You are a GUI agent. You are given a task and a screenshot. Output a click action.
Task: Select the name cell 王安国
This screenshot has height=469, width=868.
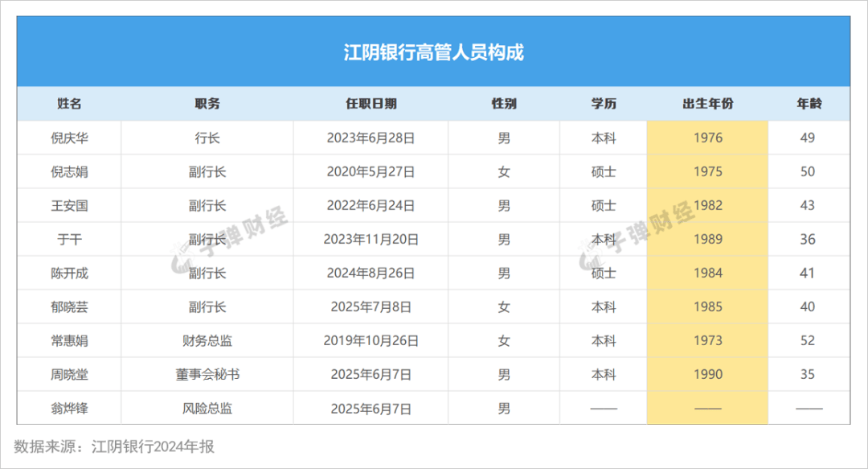coord(69,205)
